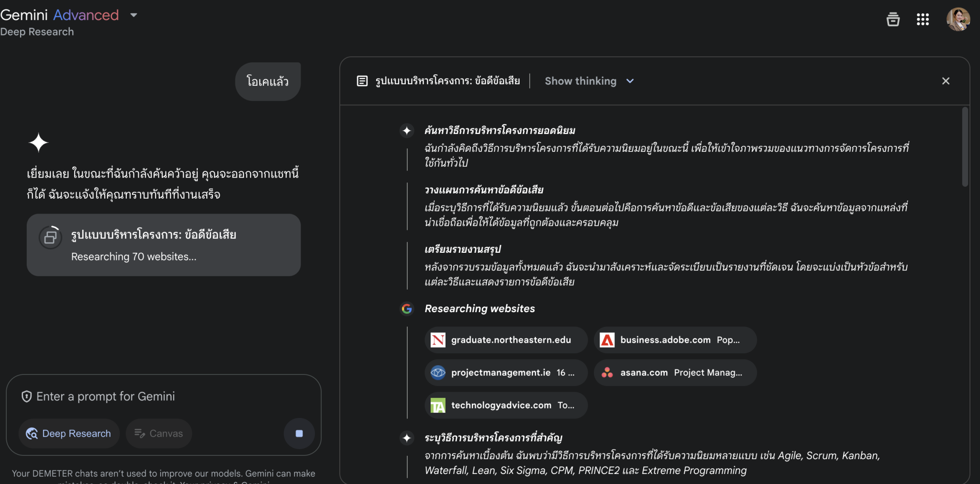Toggle the Canvas mode chip
Viewport: 980px width, 484px height.
[x=159, y=433]
